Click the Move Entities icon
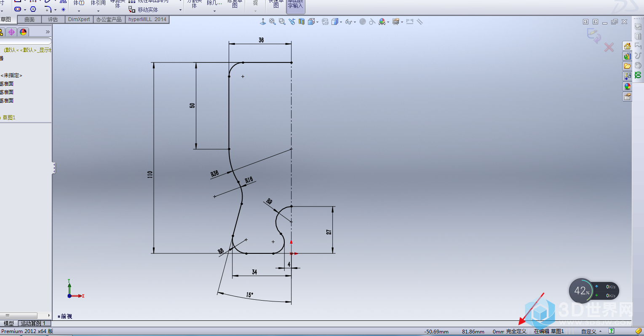 point(132,9)
